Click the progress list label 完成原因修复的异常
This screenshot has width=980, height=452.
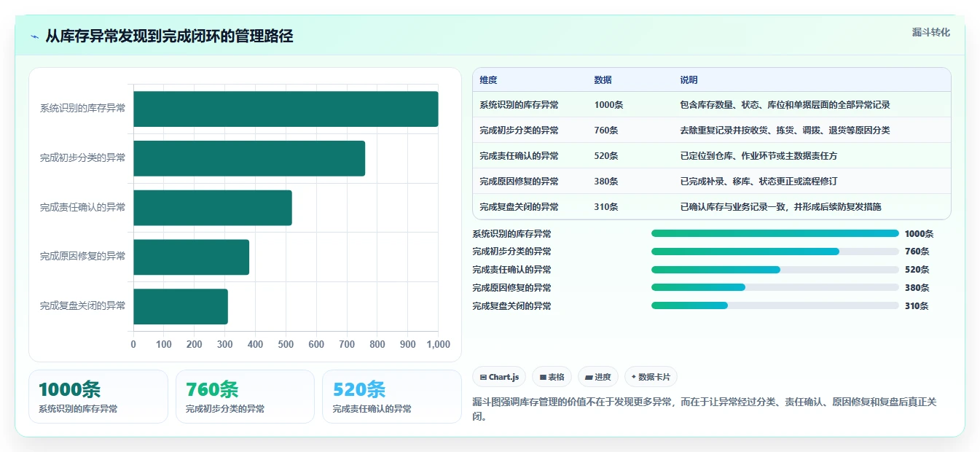click(511, 288)
